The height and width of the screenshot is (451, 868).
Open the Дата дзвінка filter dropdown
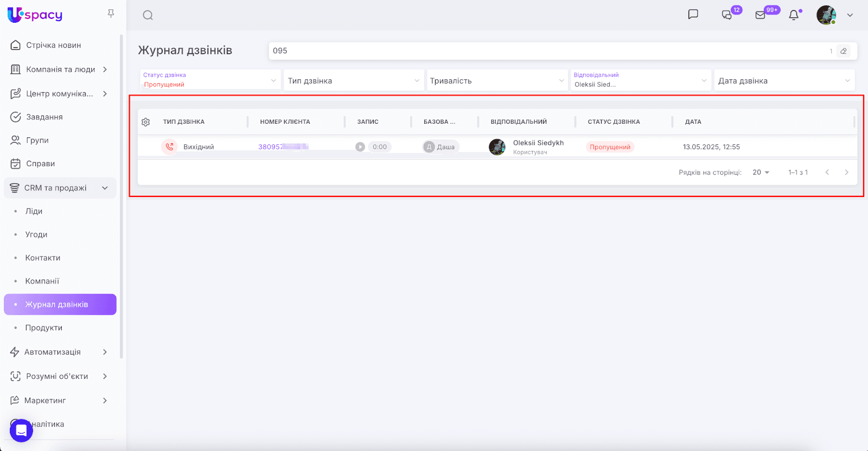click(x=784, y=81)
